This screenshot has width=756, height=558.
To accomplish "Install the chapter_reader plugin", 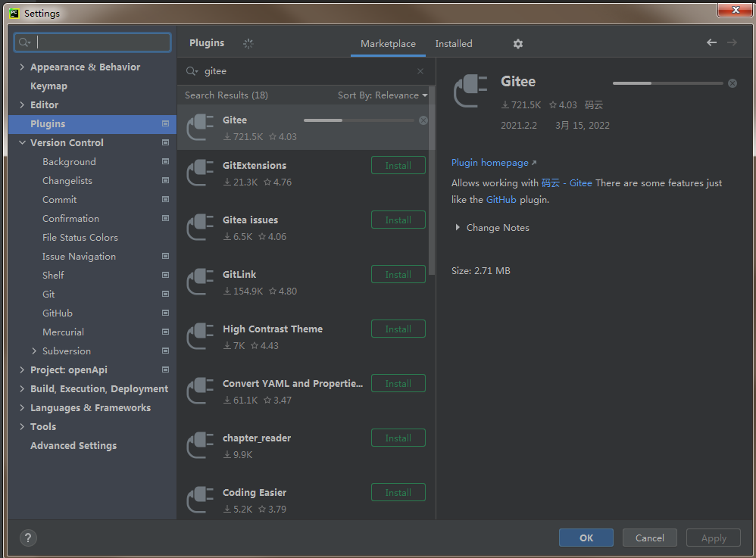I will tap(398, 438).
